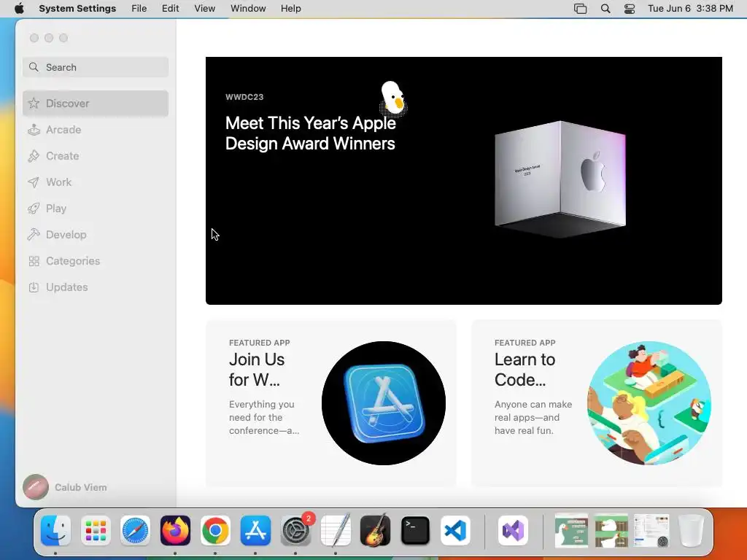The height and width of the screenshot is (560, 747).
Task: Open the System Settings menu
Action: pyautogui.click(x=77, y=9)
